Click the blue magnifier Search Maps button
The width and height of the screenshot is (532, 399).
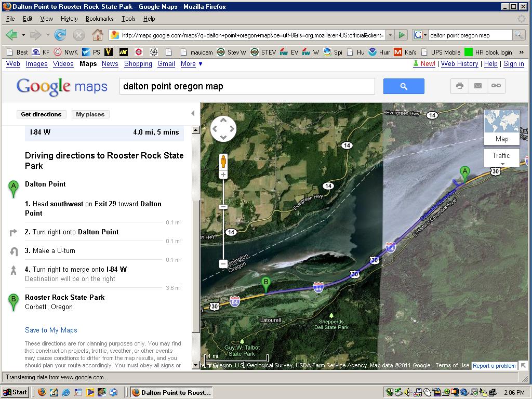[404, 86]
